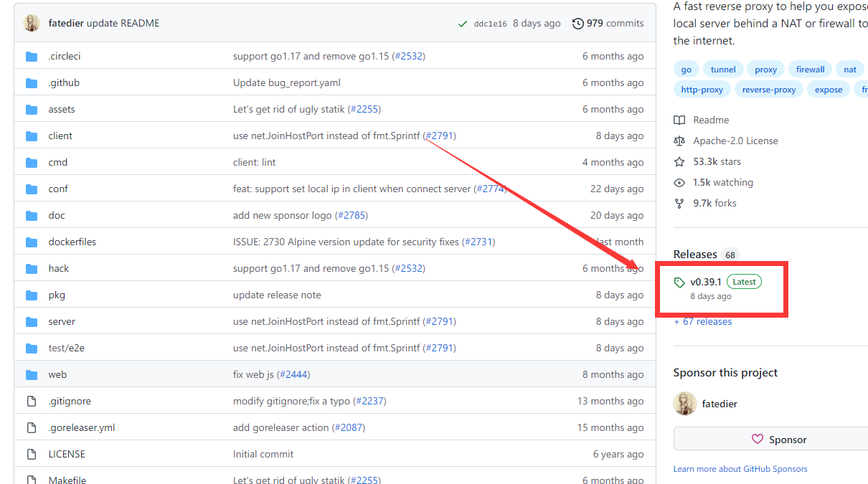Viewport: 868px width, 484px height.
Task: Select the reverse-proxy topic tag
Action: click(x=768, y=90)
